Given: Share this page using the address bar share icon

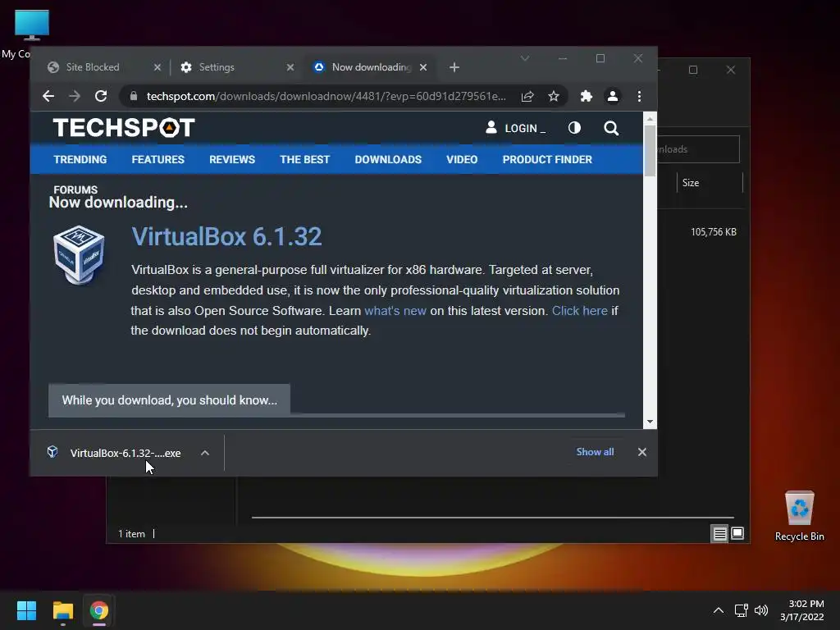Looking at the screenshot, I should click(x=527, y=97).
